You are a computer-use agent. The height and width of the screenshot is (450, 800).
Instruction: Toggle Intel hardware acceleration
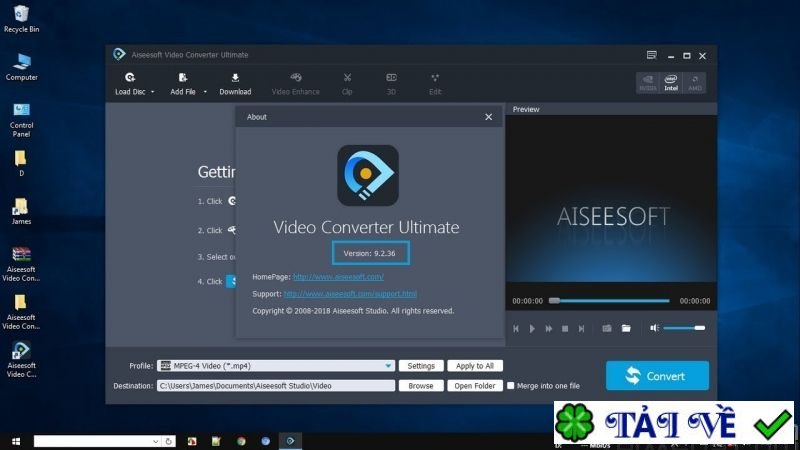[671, 82]
